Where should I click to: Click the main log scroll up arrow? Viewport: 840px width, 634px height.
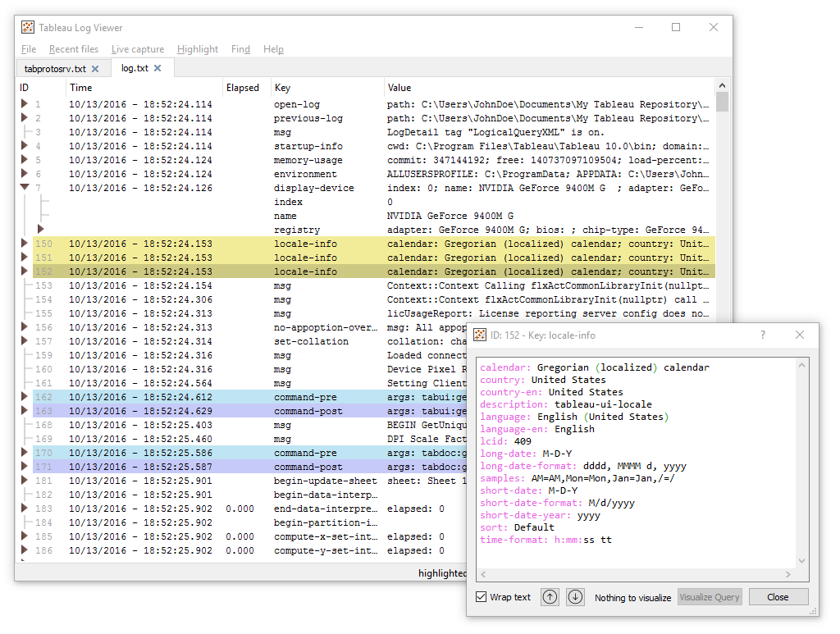coord(722,85)
